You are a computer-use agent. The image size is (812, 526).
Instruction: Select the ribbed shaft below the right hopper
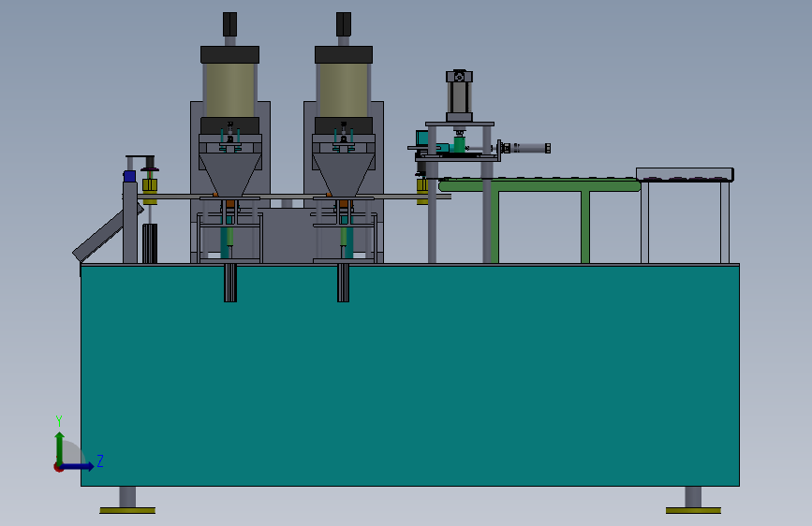tap(344, 283)
